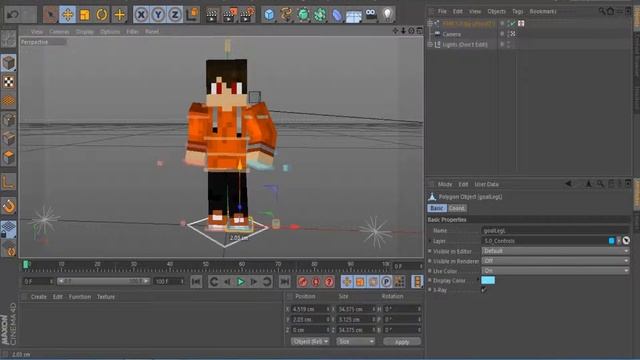
Task: Open the viewport Filter menu
Action: click(x=132, y=31)
